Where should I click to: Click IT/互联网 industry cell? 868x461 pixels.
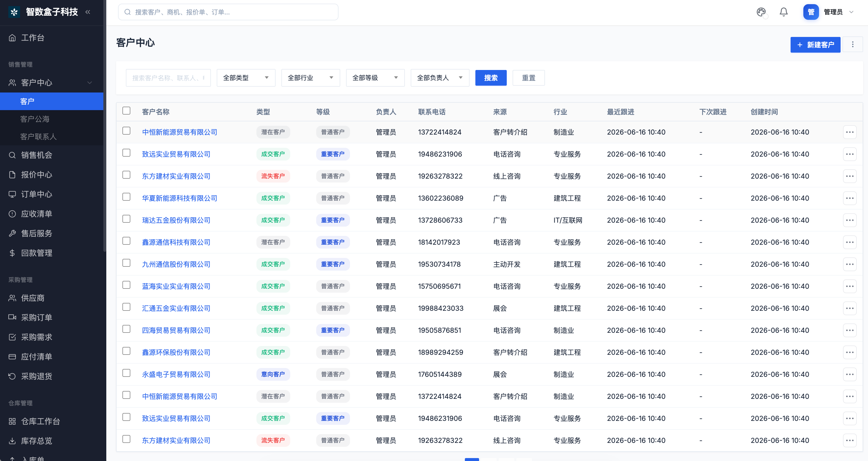[x=568, y=220]
